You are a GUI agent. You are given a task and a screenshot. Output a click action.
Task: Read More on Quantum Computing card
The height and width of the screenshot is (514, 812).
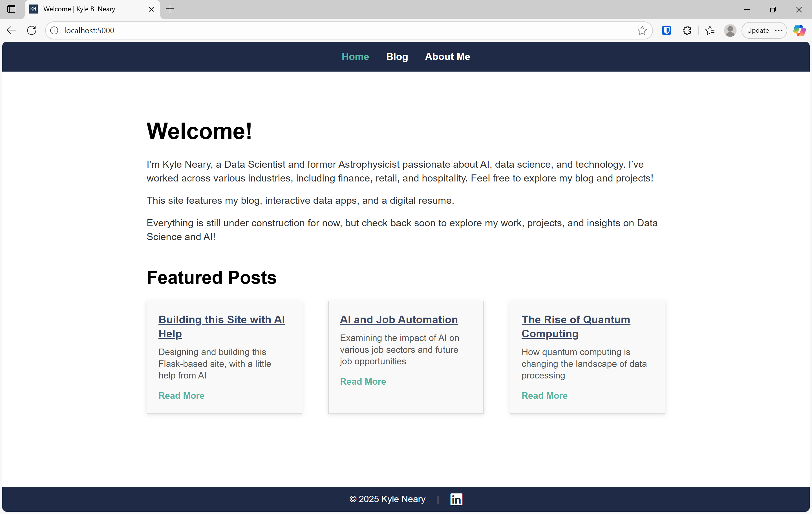(x=544, y=395)
